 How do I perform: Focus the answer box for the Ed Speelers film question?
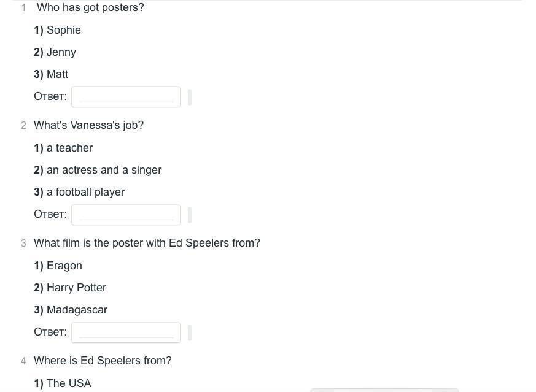coord(126,332)
